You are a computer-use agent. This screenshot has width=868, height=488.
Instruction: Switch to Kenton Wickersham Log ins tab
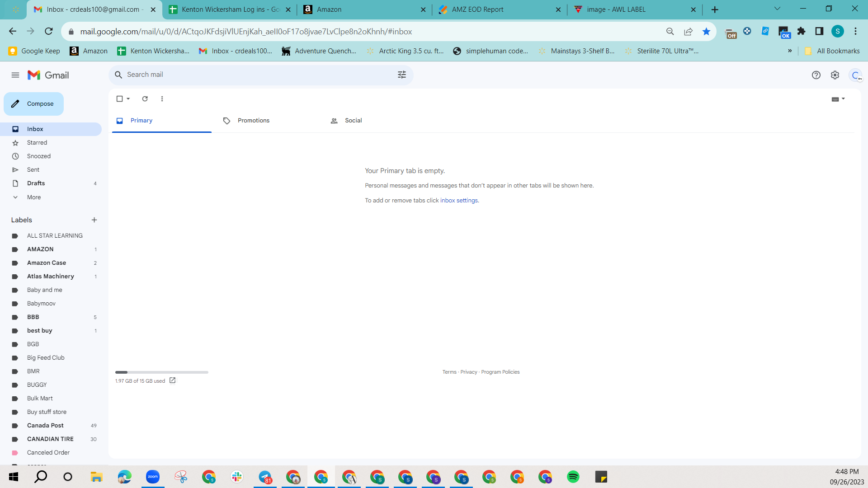pyautogui.click(x=229, y=9)
